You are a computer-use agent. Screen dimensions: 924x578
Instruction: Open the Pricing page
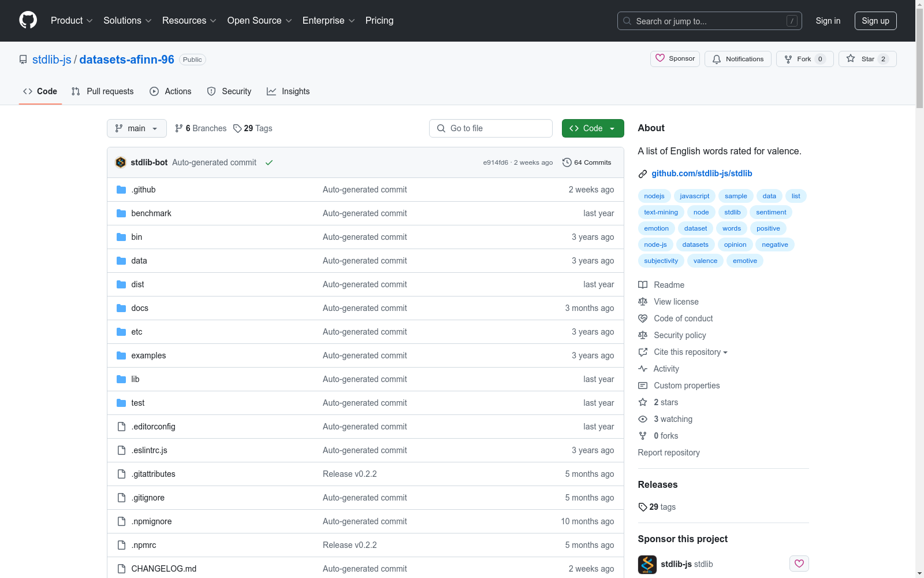coord(379,20)
